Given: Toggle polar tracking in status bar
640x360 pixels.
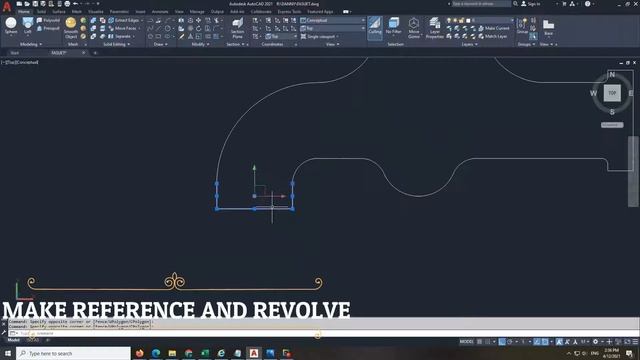Looking at the screenshot, I should [510, 342].
